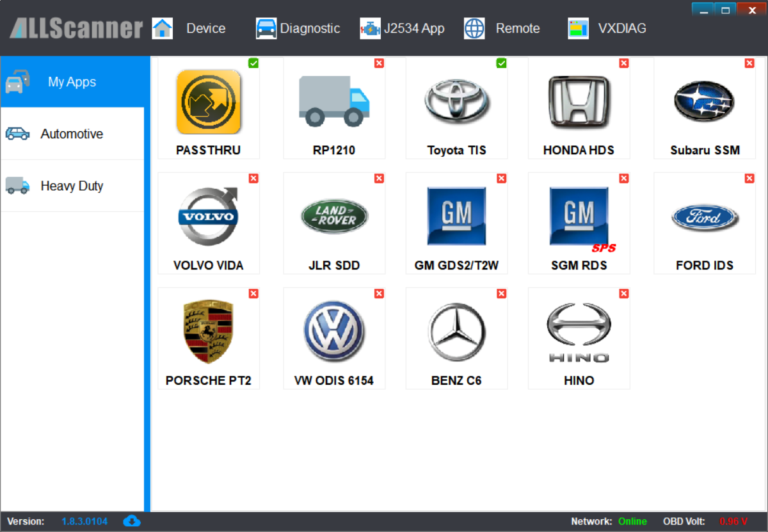Maximize the ALLScanner window
The height and width of the screenshot is (532, 768).
click(x=725, y=10)
